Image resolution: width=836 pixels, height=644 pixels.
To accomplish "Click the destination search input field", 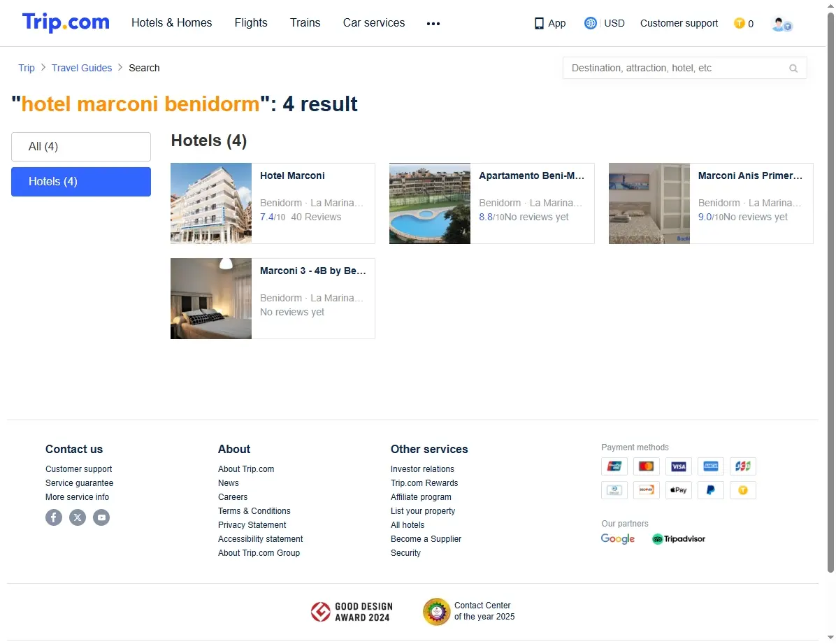I will (x=684, y=69).
